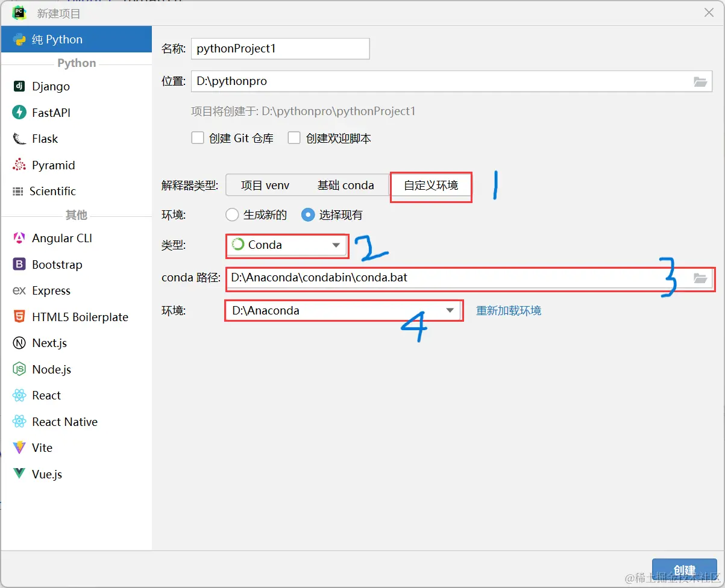Click the Pyramid project icon

pos(19,165)
